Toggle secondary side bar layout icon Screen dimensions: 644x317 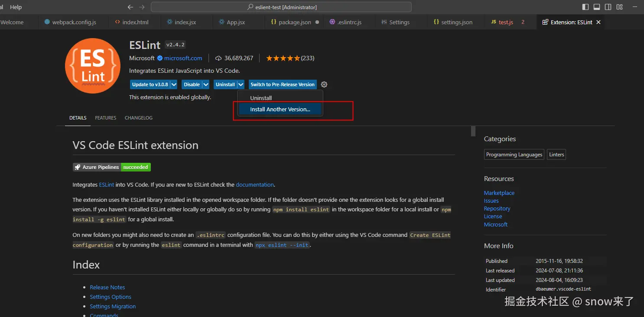[x=608, y=7]
